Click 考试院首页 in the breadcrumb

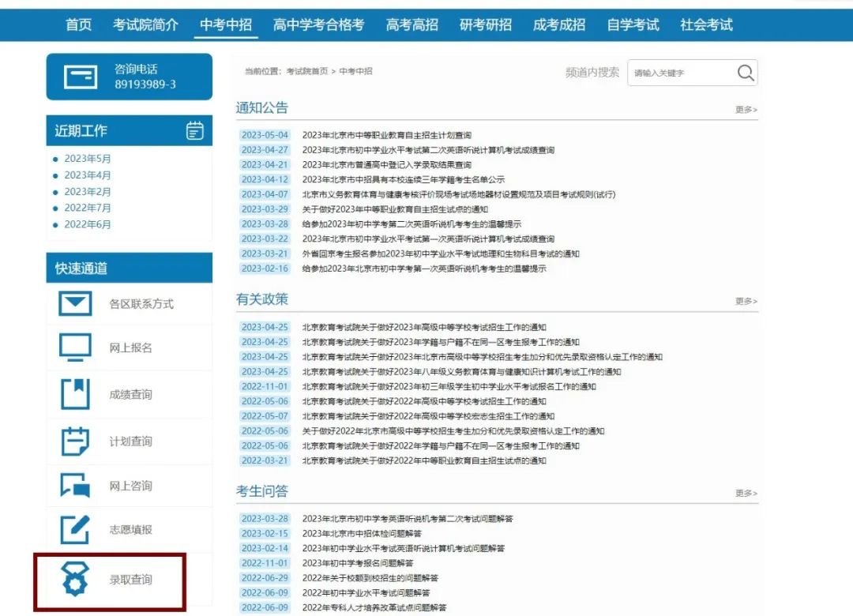(x=306, y=71)
